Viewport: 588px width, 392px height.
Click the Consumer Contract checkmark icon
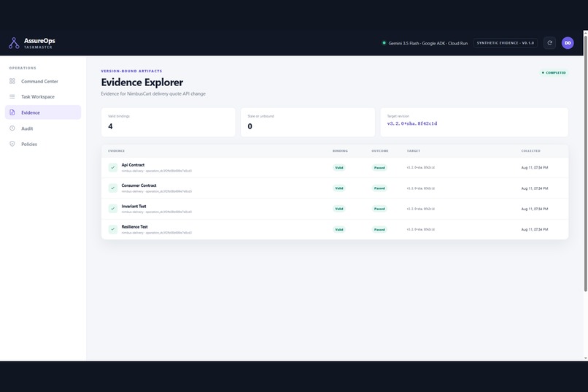tap(113, 188)
